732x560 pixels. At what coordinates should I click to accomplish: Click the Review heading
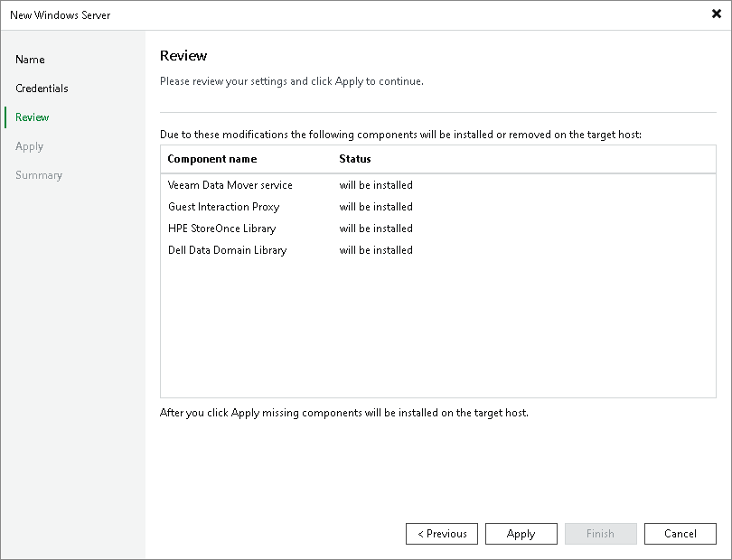[x=183, y=55]
